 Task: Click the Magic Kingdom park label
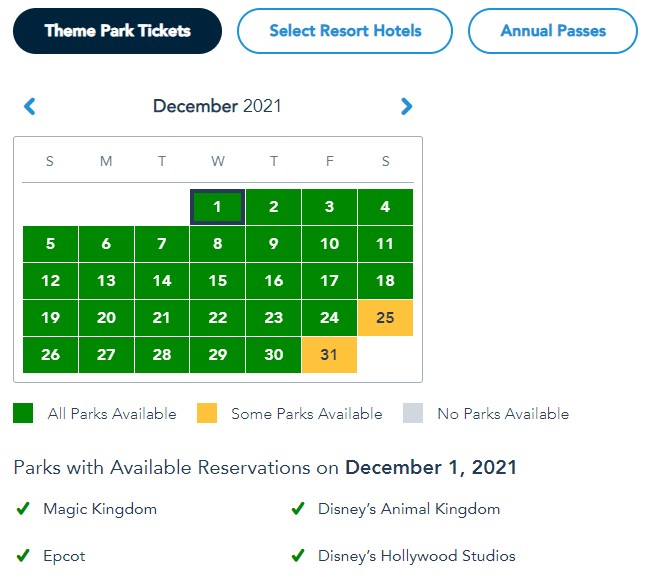coord(100,509)
